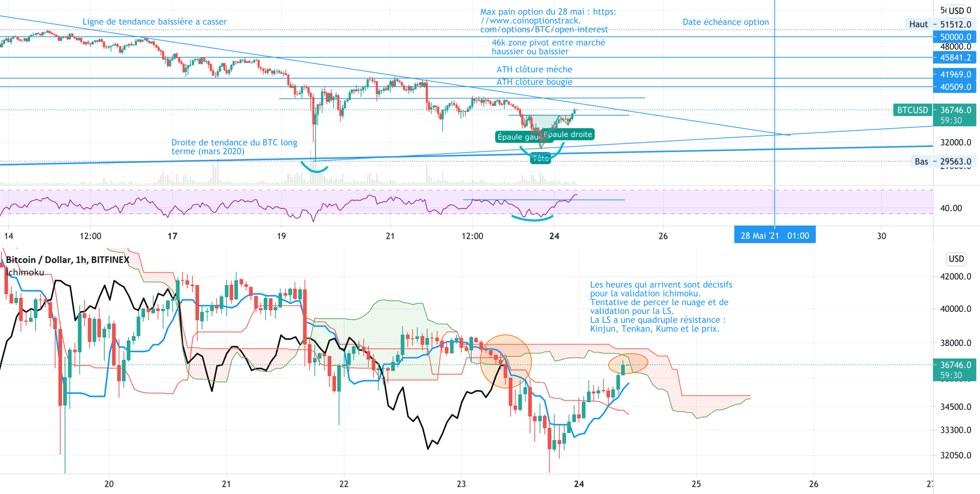Click the 34500.0 price axis label

pyautogui.click(x=955, y=407)
